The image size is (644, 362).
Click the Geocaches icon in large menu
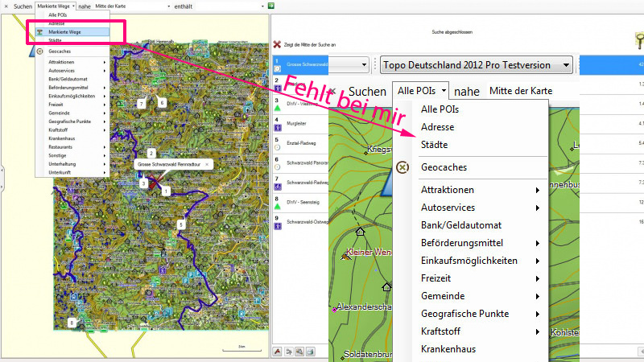point(402,167)
